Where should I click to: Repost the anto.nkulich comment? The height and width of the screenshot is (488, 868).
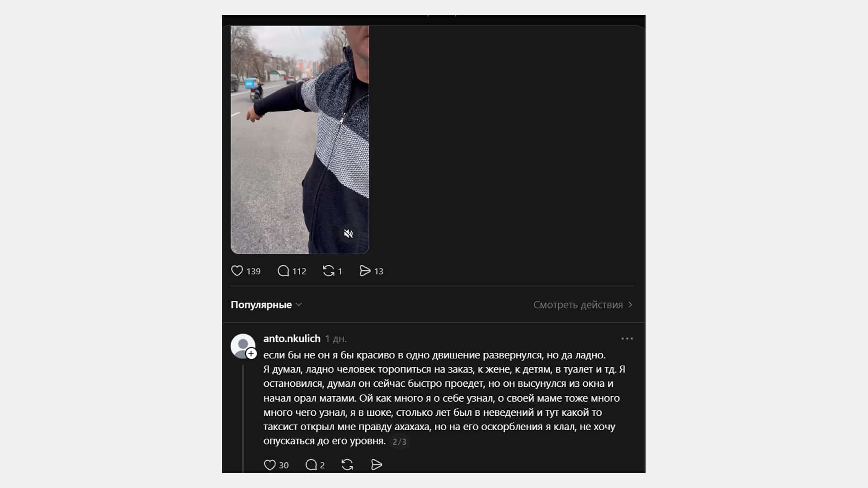pos(347,465)
